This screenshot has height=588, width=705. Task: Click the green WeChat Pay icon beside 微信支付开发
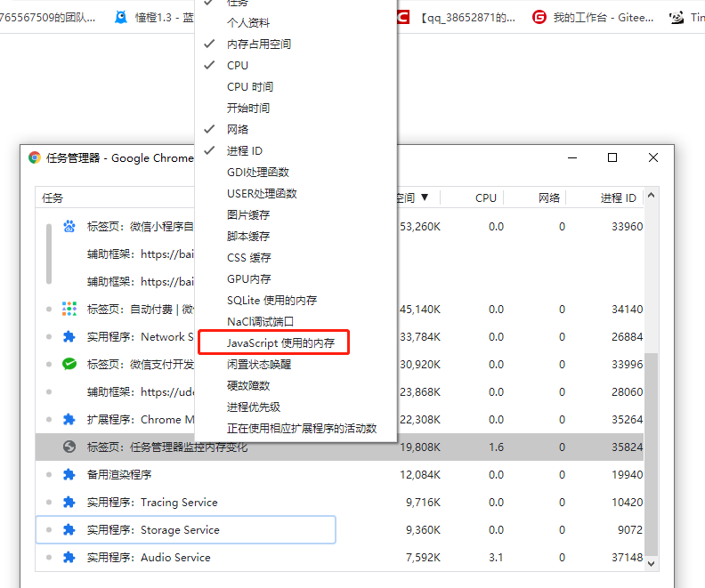pyautogui.click(x=69, y=364)
